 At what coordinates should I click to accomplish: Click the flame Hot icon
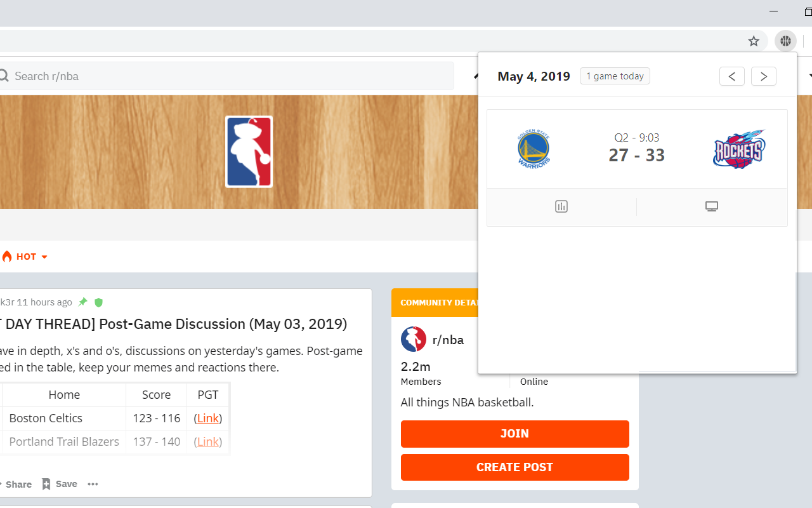click(7, 257)
